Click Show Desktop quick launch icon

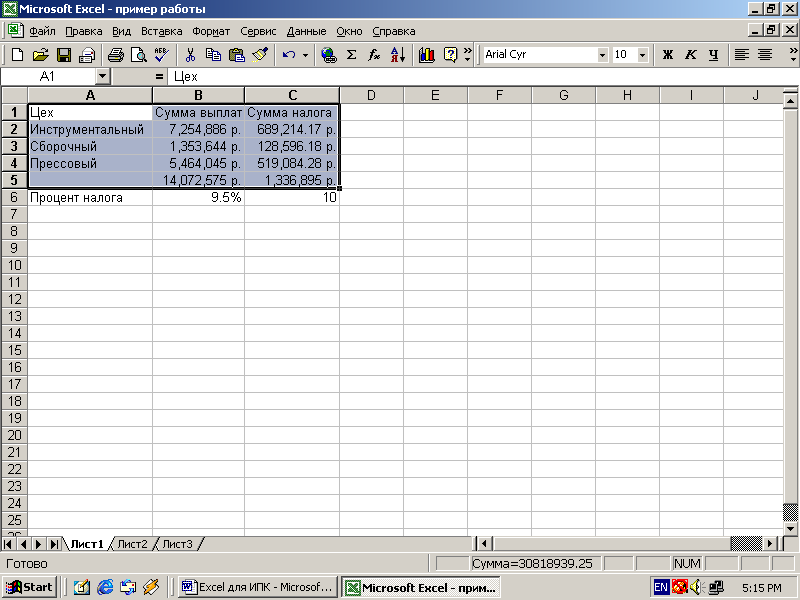(82, 587)
